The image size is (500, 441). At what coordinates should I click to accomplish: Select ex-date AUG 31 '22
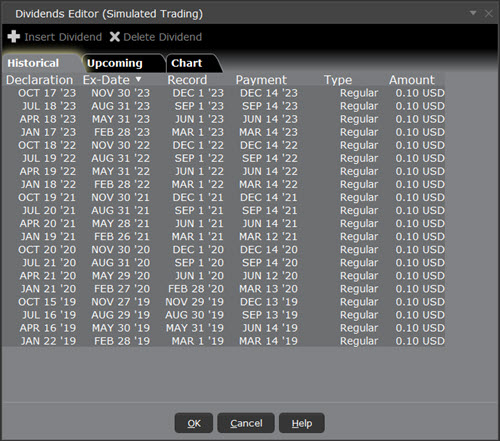pyautogui.click(x=121, y=158)
